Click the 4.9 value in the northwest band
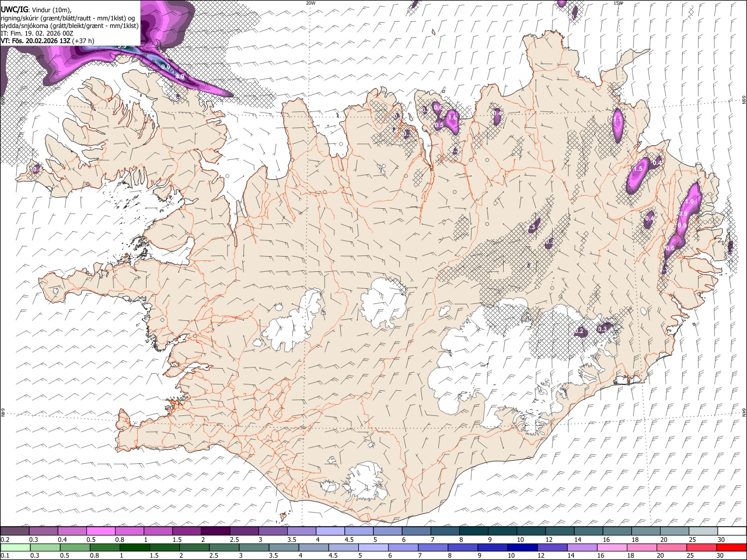The height and width of the screenshot is (560, 747). (x=180, y=76)
